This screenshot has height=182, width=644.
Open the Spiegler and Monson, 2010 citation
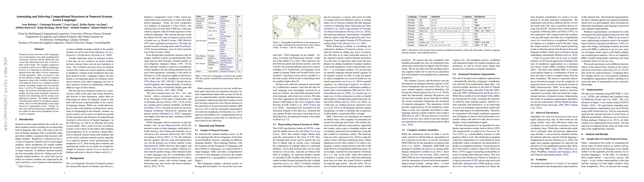(x=611, y=43)
